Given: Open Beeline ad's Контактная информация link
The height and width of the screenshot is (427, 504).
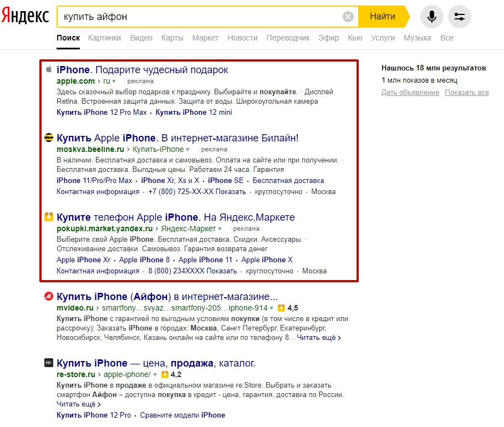Looking at the screenshot, I should click(x=98, y=192).
